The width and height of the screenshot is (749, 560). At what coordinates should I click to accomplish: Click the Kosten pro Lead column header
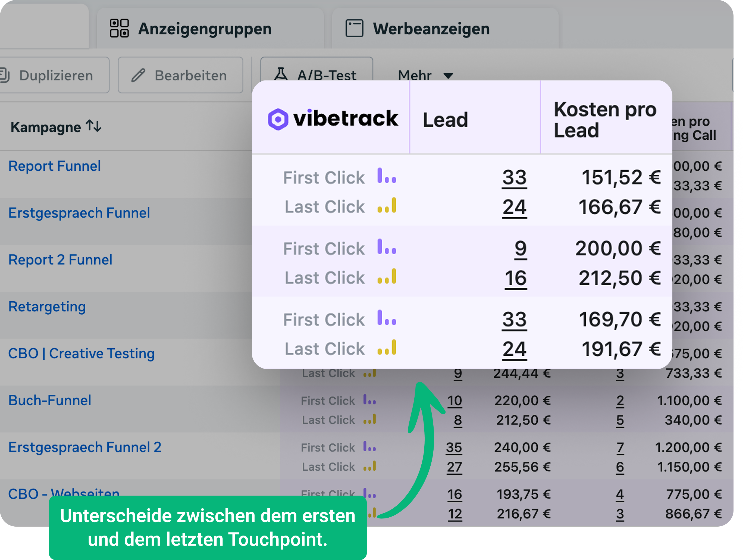pos(605,120)
